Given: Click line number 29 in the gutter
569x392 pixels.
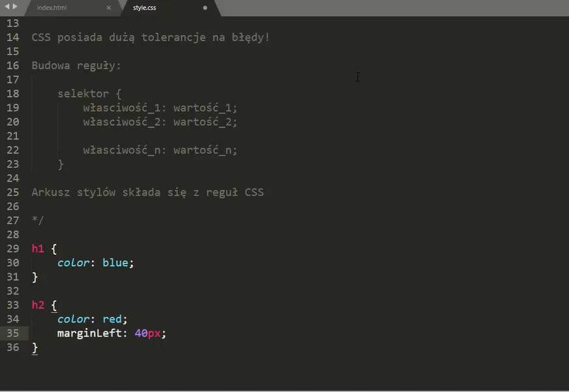Looking at the screenshot, I should coord(12,249).
